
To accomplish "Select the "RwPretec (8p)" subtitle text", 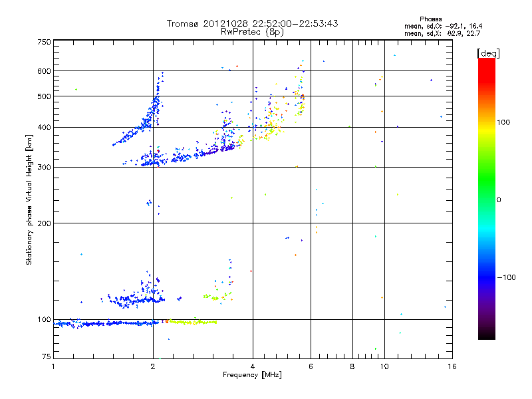I will click(252, 32).
